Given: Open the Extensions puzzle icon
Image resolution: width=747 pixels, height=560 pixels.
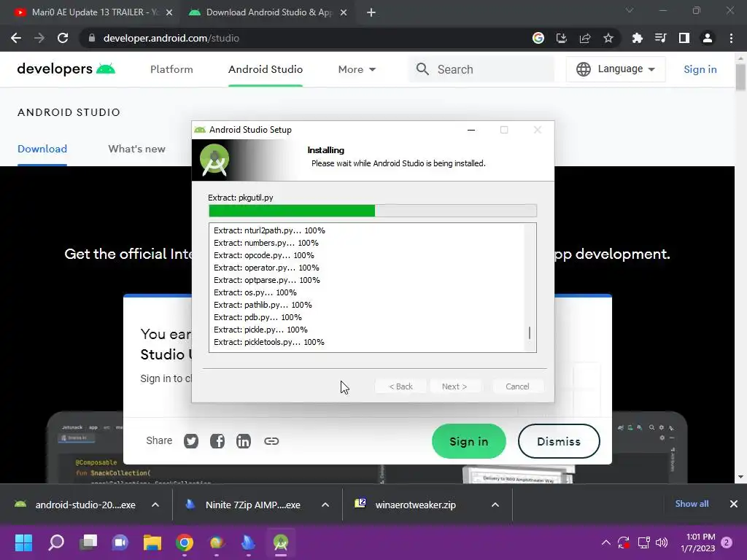Looking at the screenshot, I should click(x=637, y=38).
